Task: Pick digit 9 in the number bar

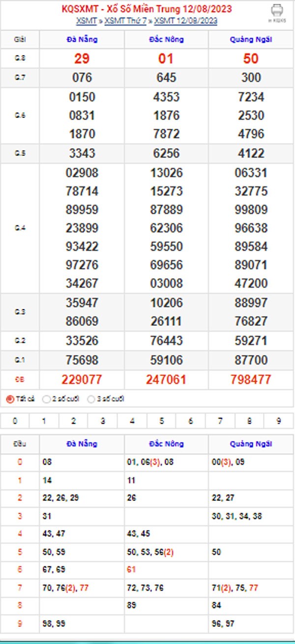Action: pos(278,421)
